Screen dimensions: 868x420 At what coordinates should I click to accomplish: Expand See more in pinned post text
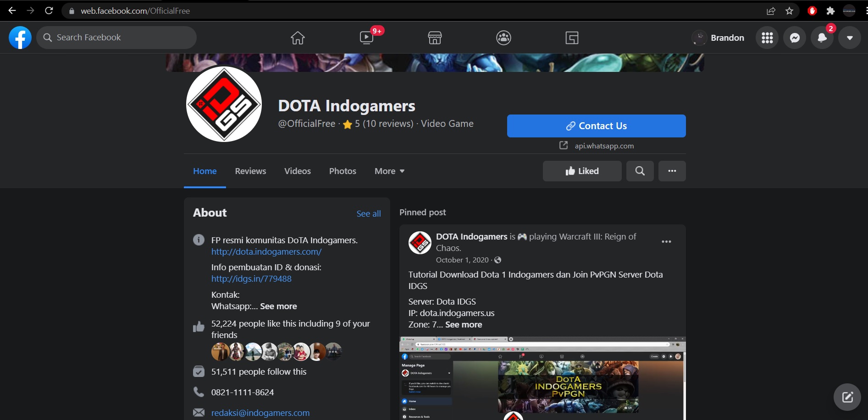coord(464,324)
